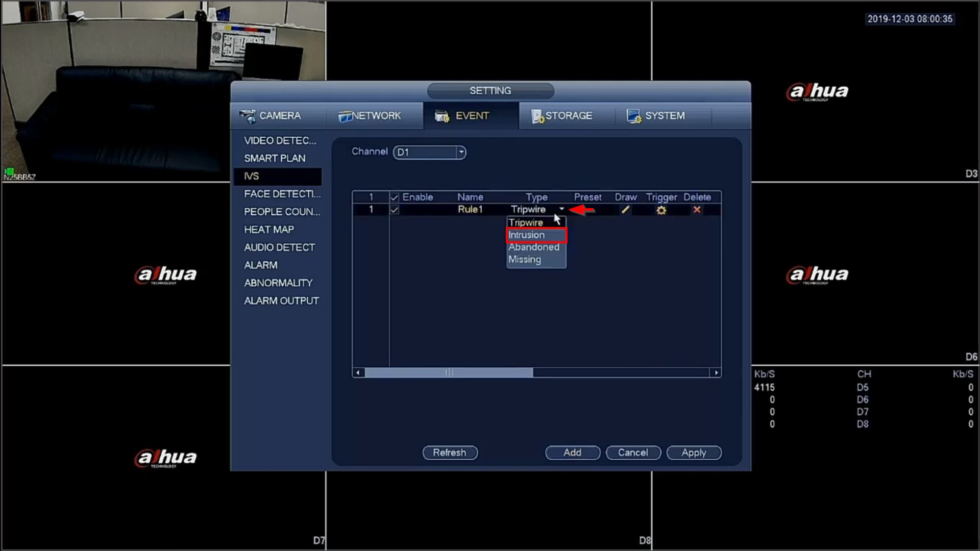Viewport: 980px width, 551px height.
Task: Click the System tab icon
Action: [x=633, y=116]
